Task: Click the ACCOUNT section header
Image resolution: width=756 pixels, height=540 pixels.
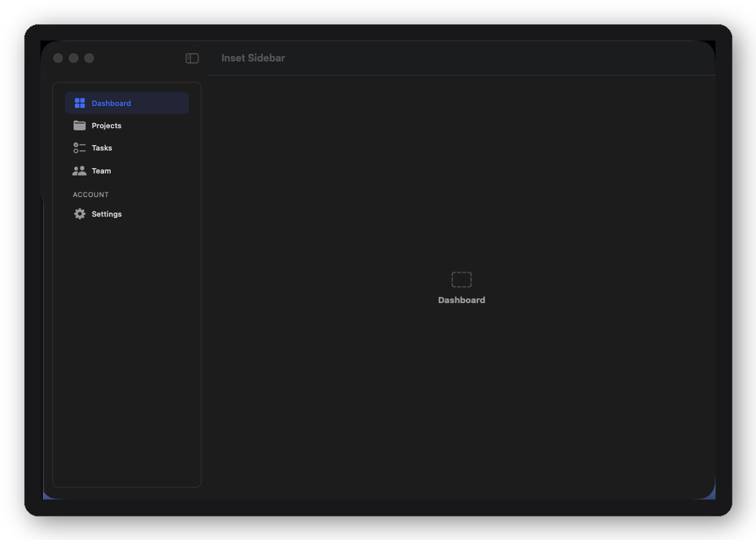Action: [x=90, y=195]
